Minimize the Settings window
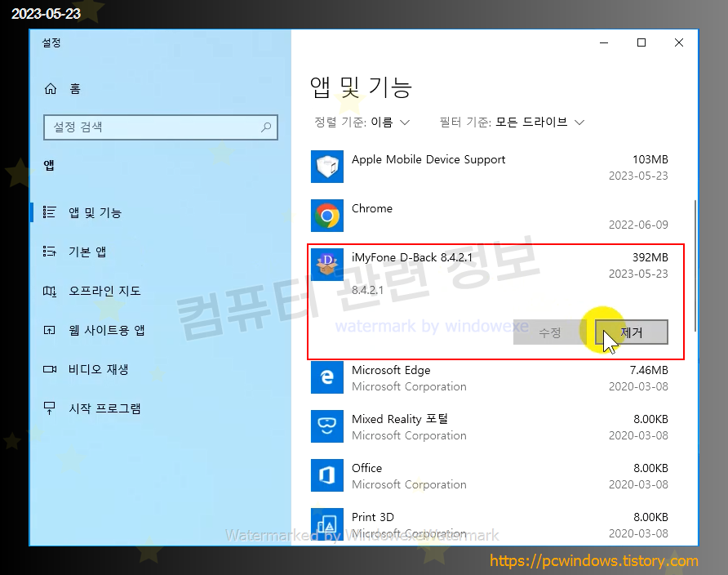 [x=604, y=42]
